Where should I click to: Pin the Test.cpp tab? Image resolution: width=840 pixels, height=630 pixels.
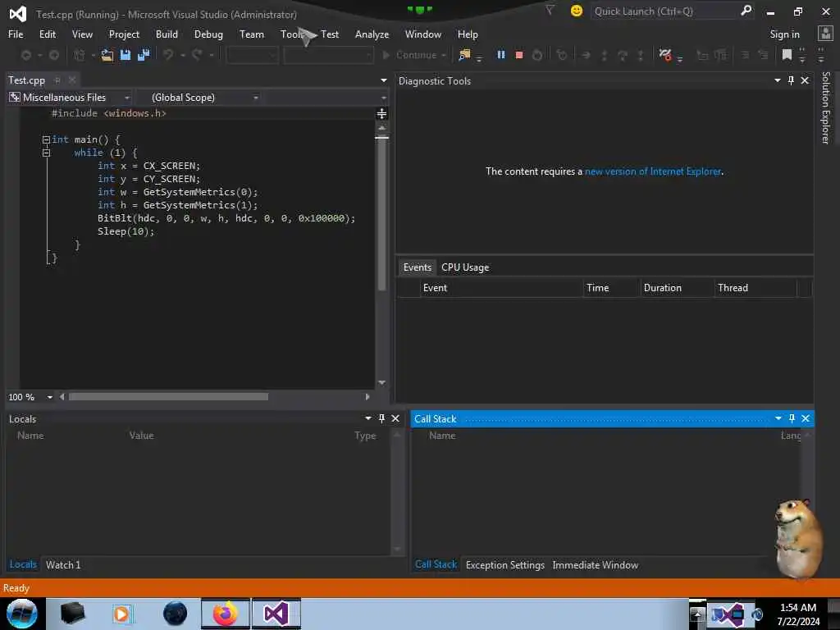[57, 80]
